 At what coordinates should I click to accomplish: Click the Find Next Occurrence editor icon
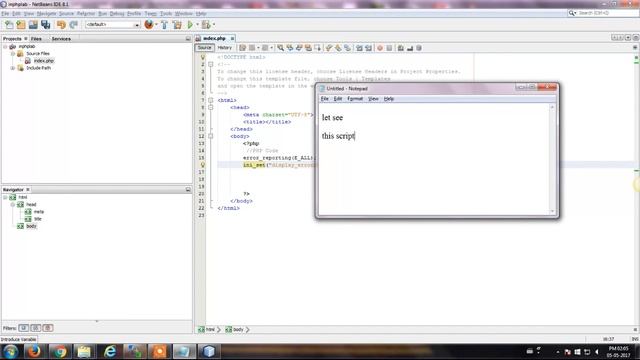coord(299,48)
